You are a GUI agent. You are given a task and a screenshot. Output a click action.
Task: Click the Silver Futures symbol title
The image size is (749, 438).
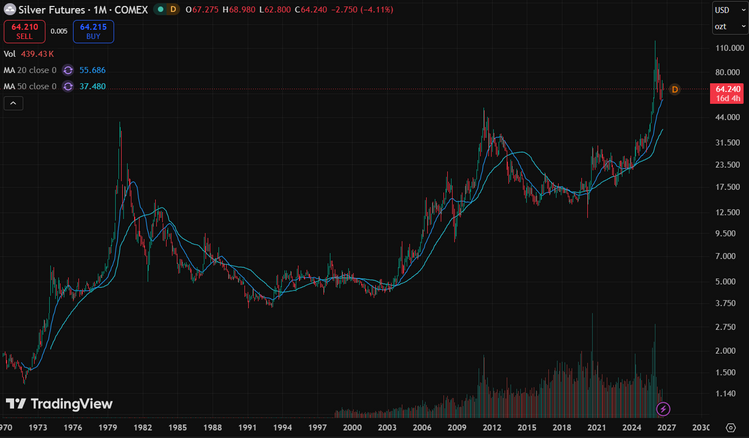coord(83,10)
